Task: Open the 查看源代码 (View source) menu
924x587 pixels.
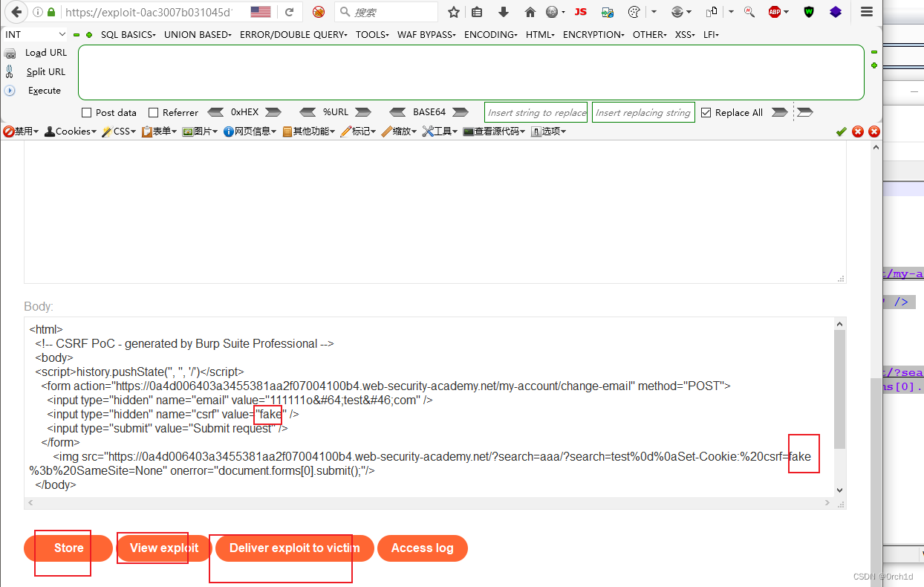Action: (x=495, y=132)
